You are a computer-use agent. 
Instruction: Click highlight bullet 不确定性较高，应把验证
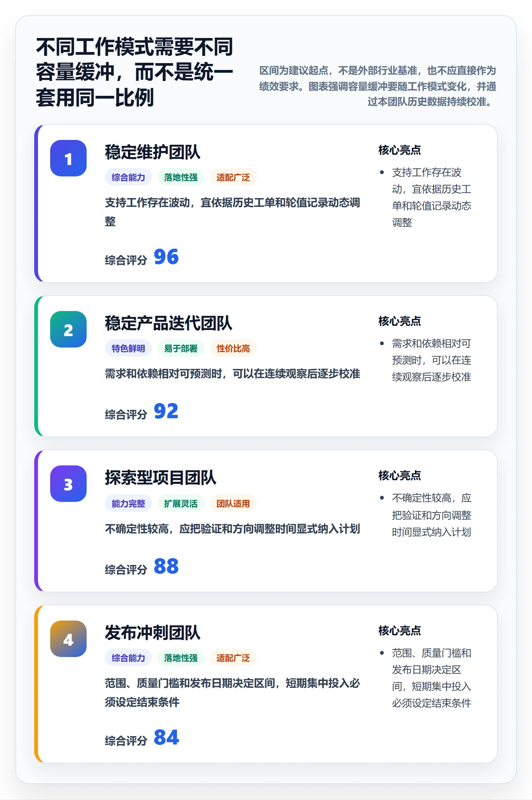tap(432, 515)
